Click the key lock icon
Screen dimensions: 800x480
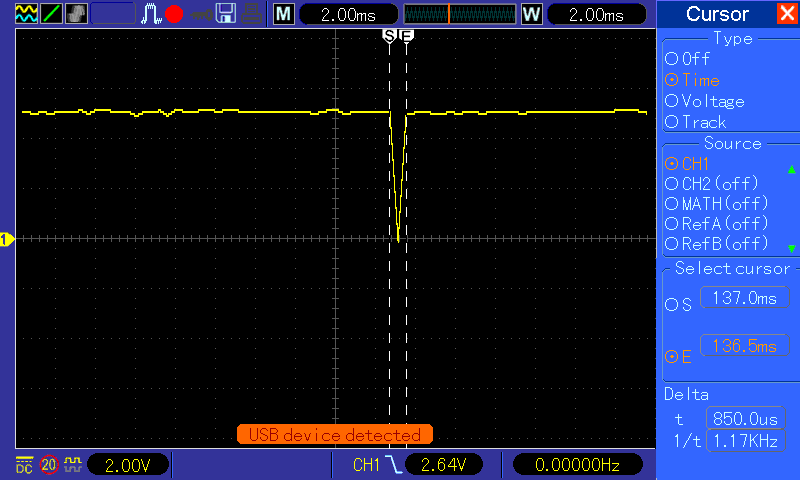201,14
